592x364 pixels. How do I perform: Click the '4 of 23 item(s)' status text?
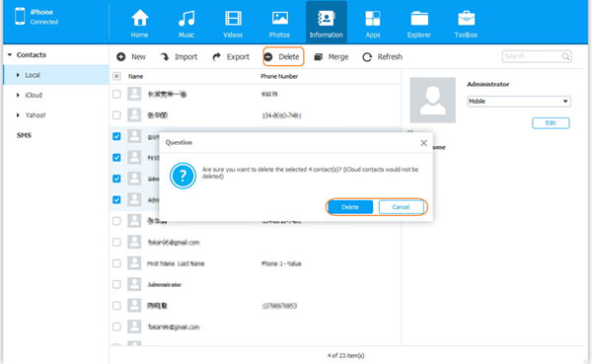(x=346, y=355)
